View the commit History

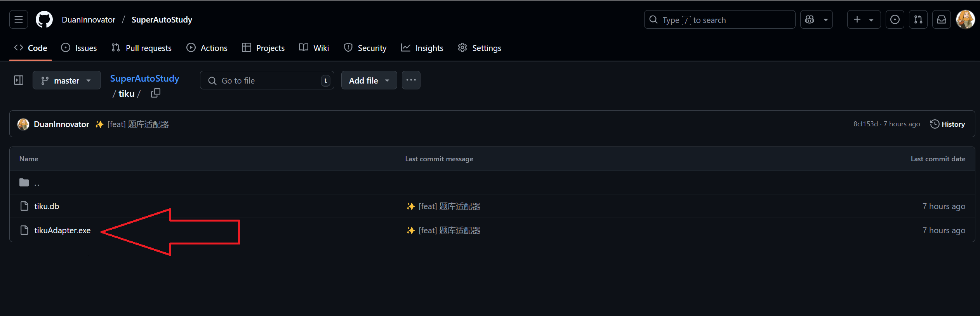(x=948, y=124)
